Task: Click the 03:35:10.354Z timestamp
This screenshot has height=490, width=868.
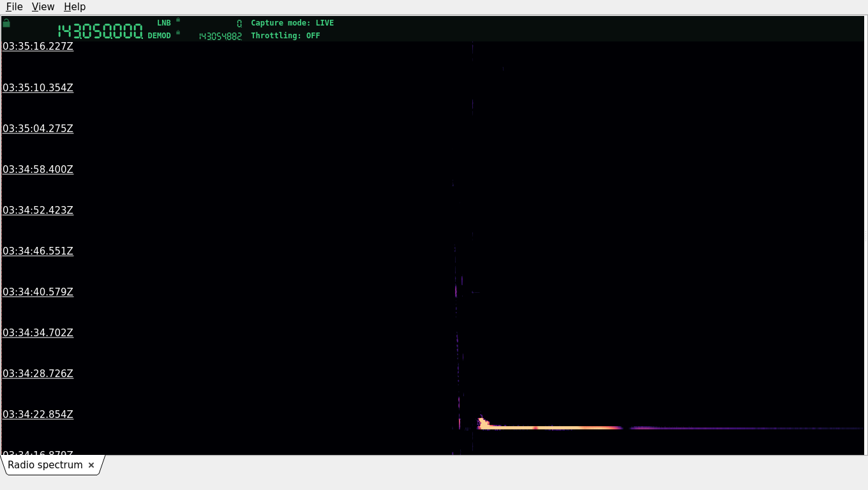Action: (x=38, y=87)
